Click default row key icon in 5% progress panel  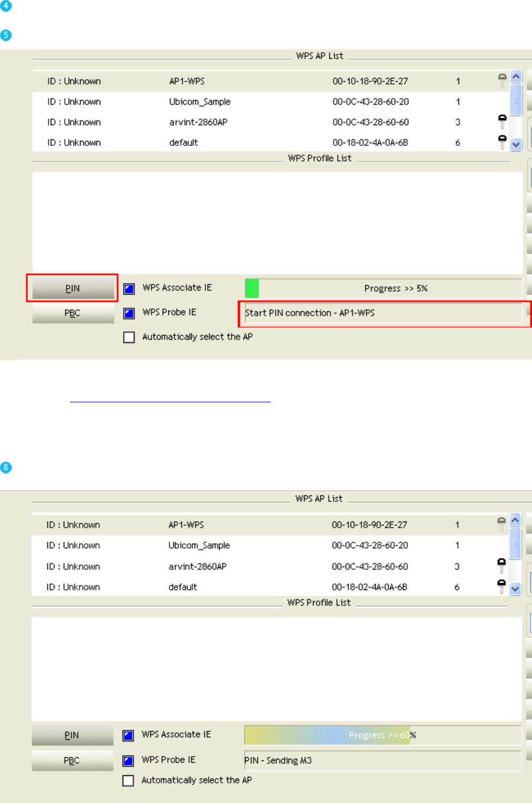[503, 142]
